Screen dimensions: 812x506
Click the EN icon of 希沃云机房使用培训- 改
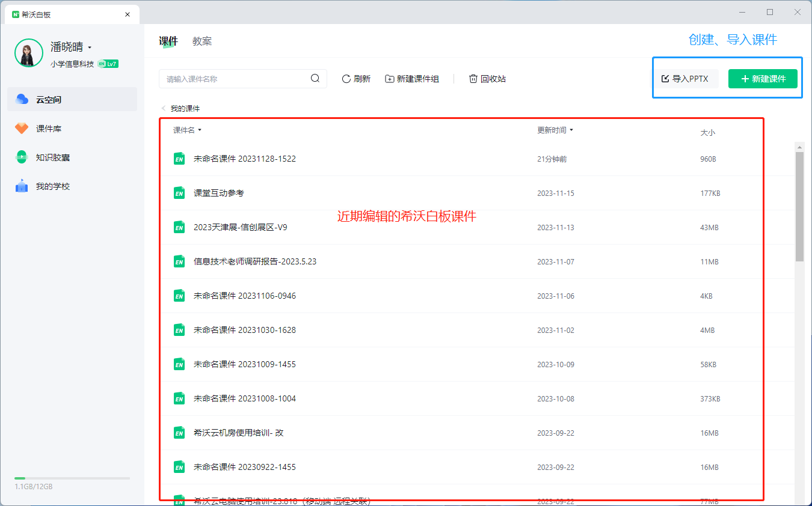coord(179,433)
